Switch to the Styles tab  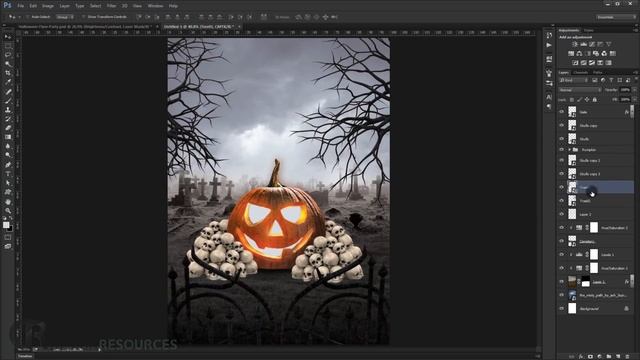[x=589, y=30]
